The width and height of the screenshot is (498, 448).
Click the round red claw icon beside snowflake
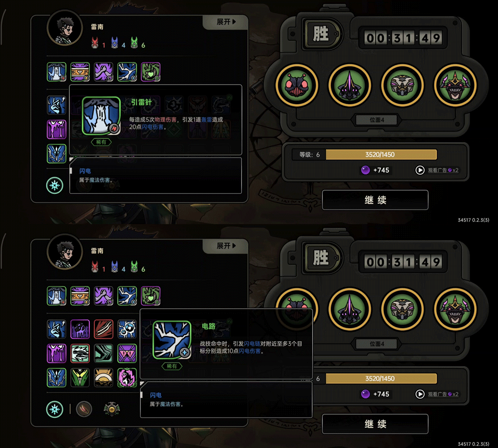pyautogui.click(x=84, y=409)
